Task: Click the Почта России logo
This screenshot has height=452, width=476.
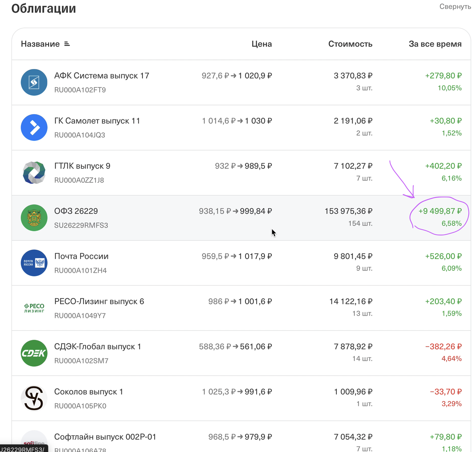Action: click(x=34, y=263)
